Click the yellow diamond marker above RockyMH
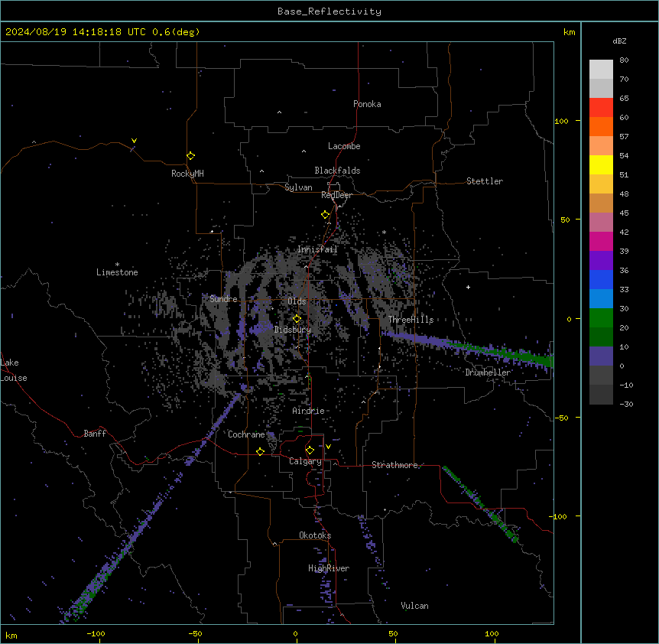 click(x=190, y=156)
